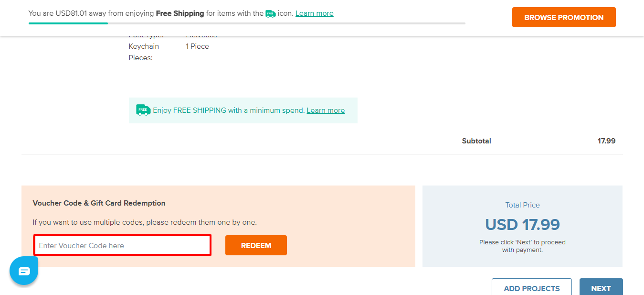Click the Voucher Code & Gift Card Redemption heading

(99, 203)
